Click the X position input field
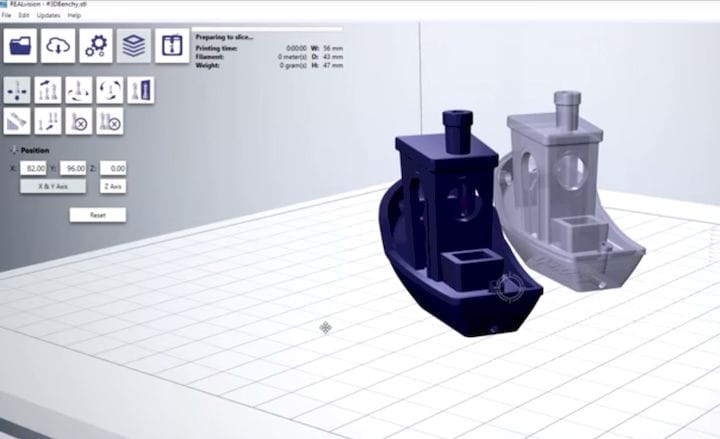The image size is (720, 439). point(34,168)
